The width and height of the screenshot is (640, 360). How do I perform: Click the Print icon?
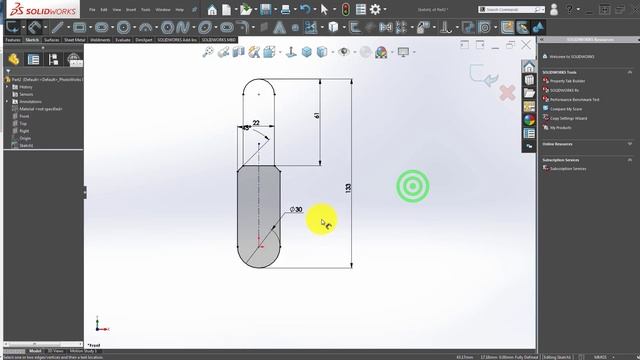286,9
